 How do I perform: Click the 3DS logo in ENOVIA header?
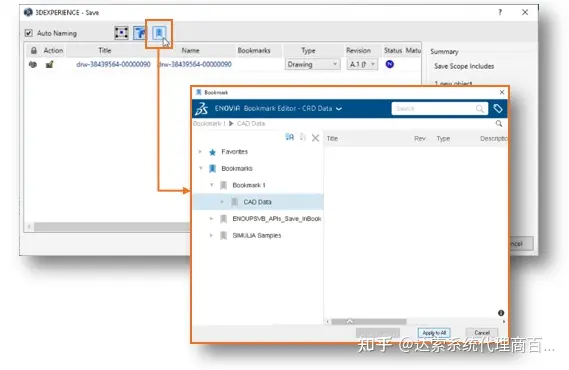[x=201, y=108]
